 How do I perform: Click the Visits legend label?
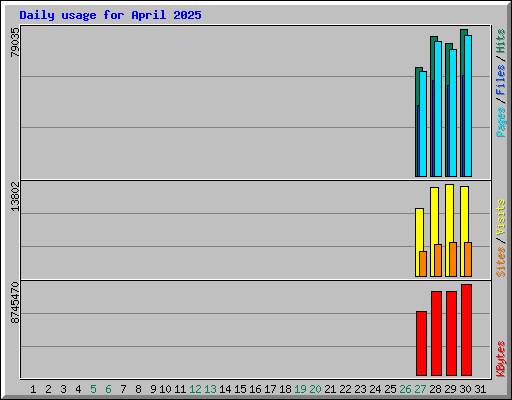[x=501, y=217]
